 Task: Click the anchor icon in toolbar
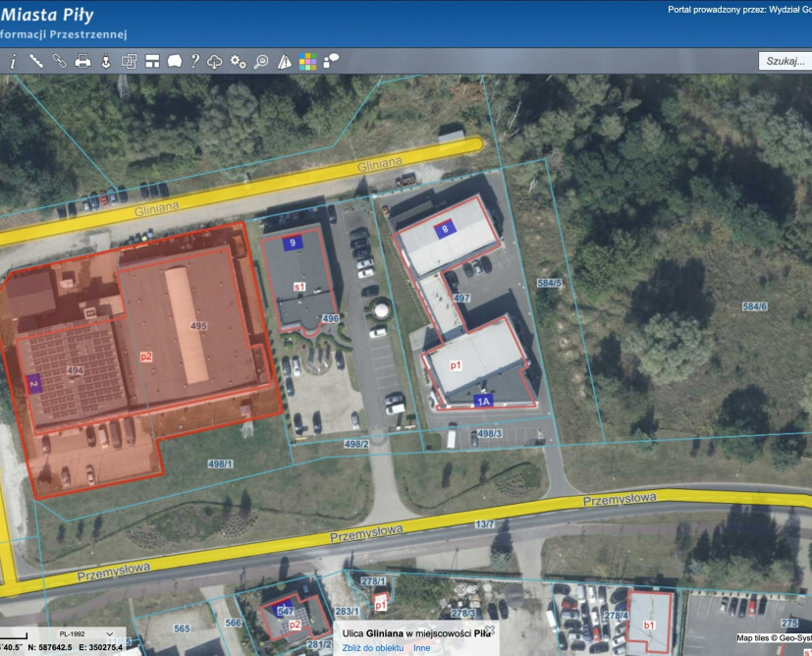(105, 61)
